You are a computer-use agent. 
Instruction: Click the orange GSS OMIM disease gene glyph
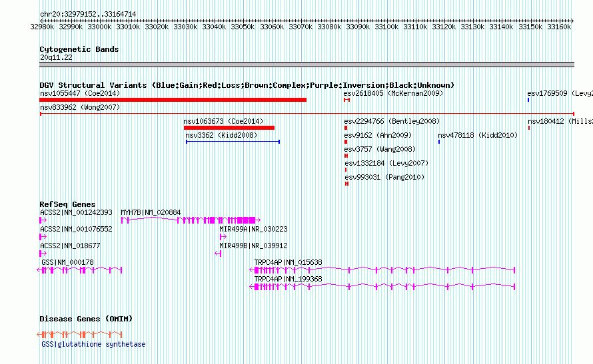click(79, 334)
